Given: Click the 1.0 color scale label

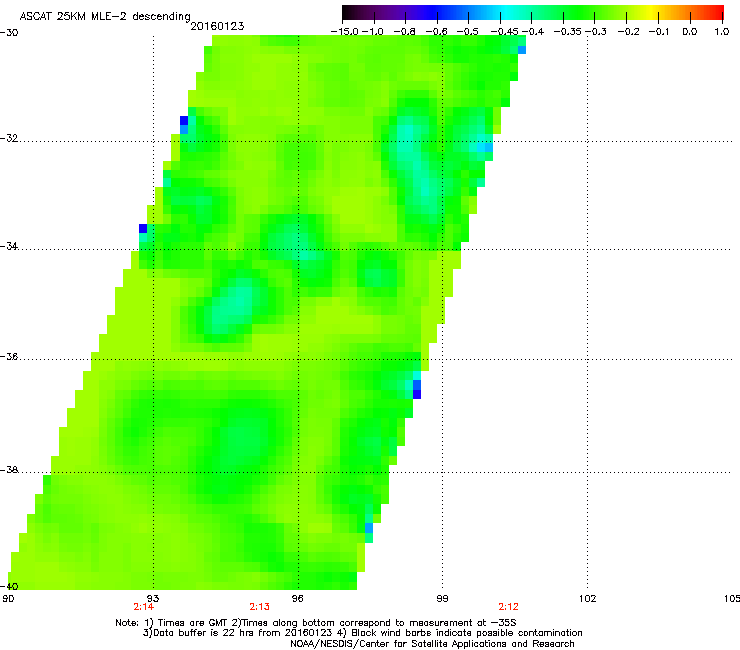Looking at the screenshot, I should tap(722, 32).
